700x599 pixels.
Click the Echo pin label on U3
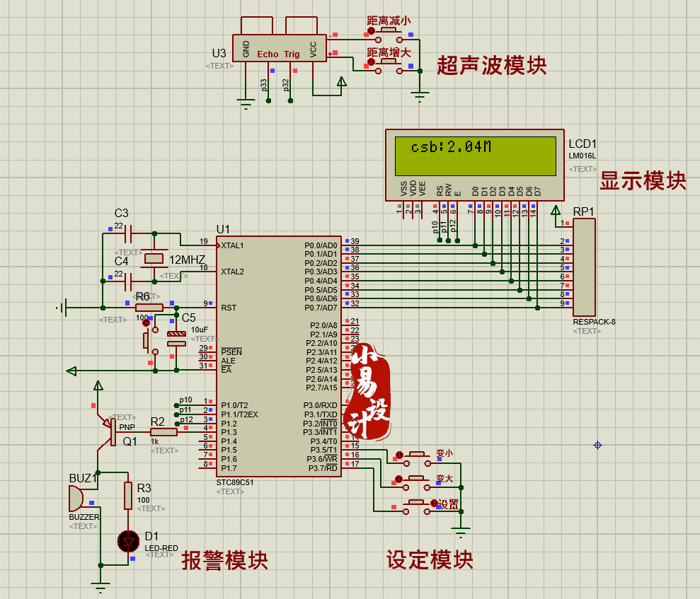coord(268,54)
